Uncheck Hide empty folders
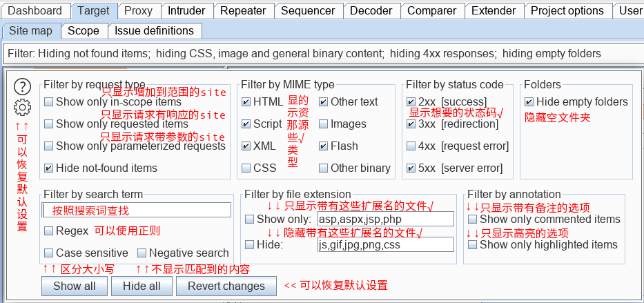Image resolution: width=644 pixels, height=303 pixels. click(529, 102)
